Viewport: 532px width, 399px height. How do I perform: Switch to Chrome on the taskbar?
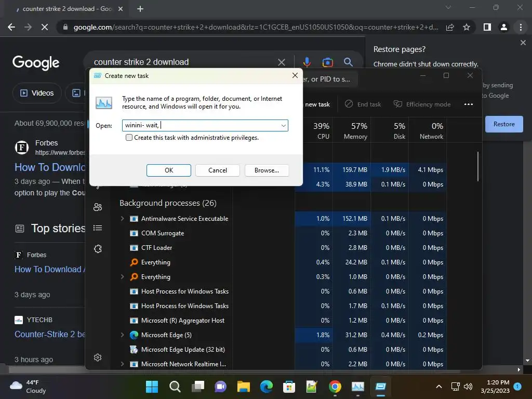(335, 387)
